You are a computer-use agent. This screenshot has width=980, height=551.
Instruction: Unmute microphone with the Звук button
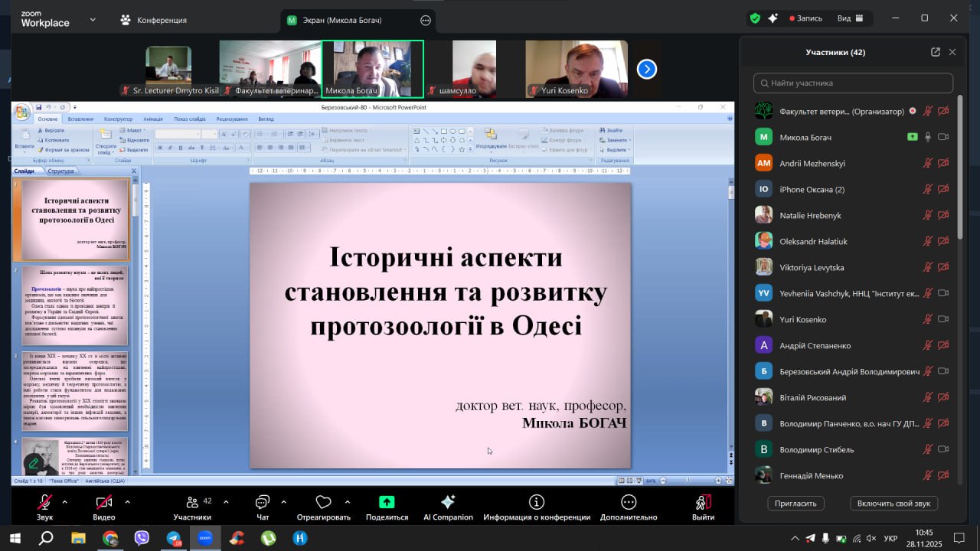(45, 502)
